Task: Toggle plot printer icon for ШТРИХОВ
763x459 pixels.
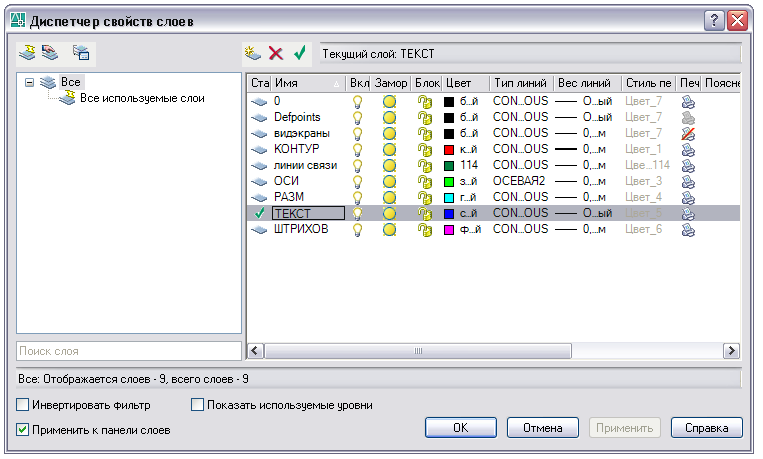Action: (688, 230)
